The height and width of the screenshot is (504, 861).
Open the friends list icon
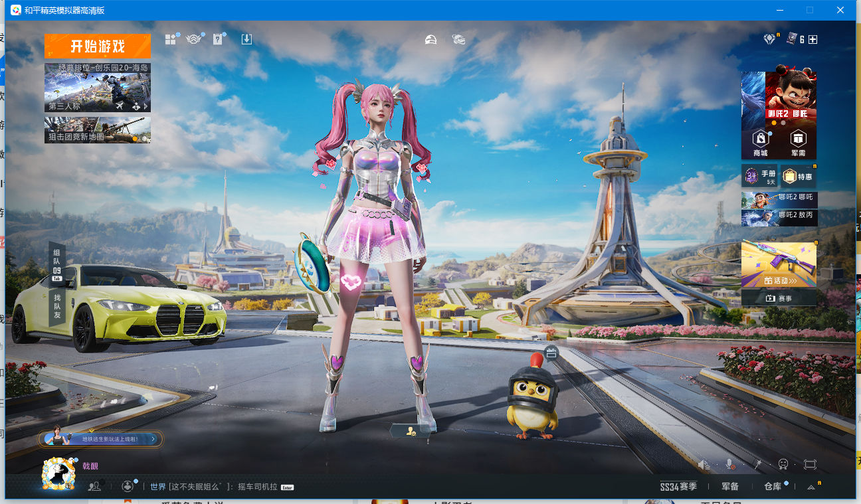pyautogui.click(x=94, y=487)
